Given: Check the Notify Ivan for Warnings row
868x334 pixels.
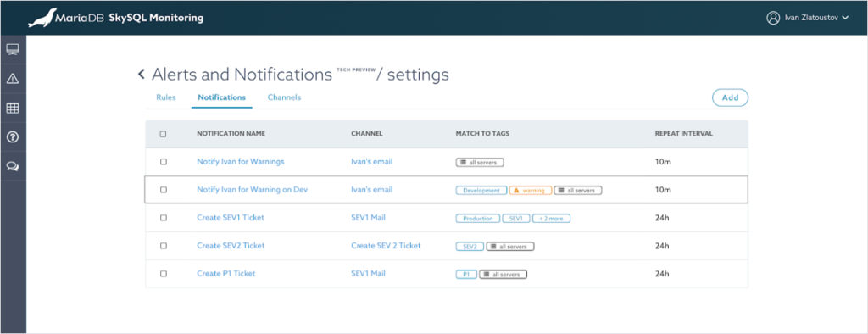Looking at the screenshot, I should click(x=163, y=162).
